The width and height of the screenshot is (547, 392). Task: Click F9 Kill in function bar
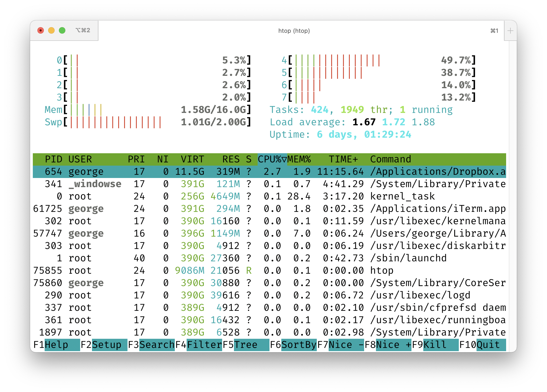[x=435, y=345]
